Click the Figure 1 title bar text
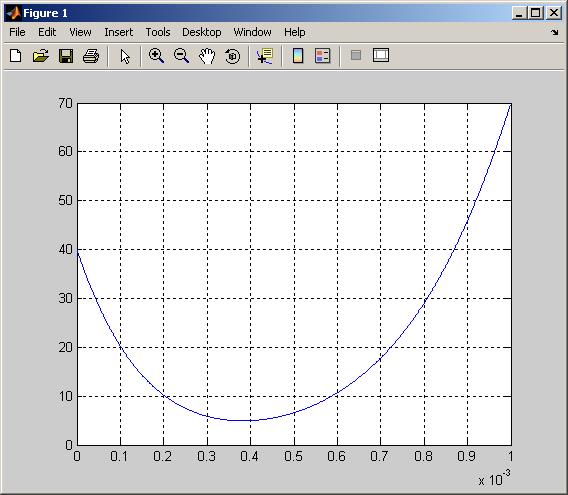 (45, 13)
